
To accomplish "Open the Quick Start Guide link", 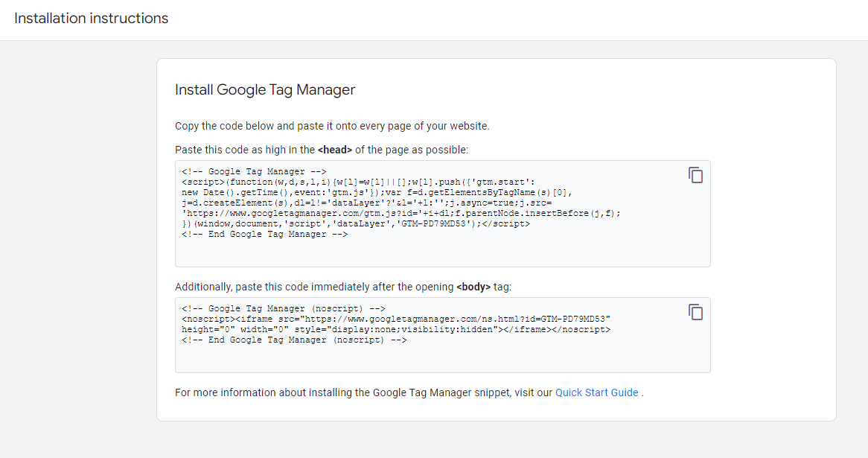I will 596,392.
